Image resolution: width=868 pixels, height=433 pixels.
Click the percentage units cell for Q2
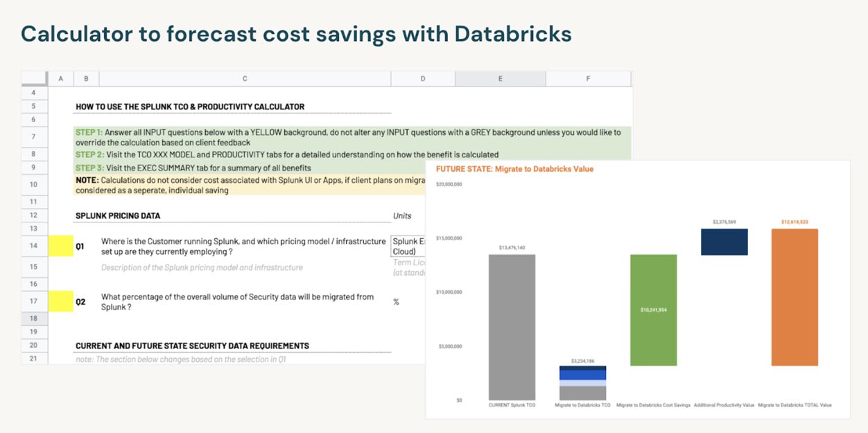click(x=408, y=301)
